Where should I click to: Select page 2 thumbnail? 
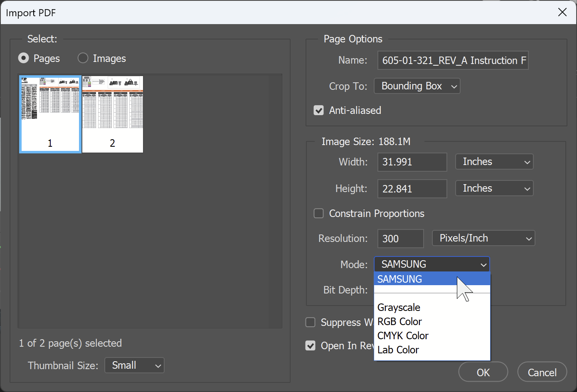[112, 114]
